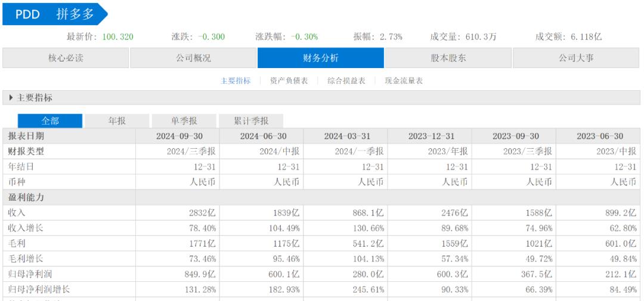
Task: Click the 主要指标 sub-link
Action: click(236, 81)
